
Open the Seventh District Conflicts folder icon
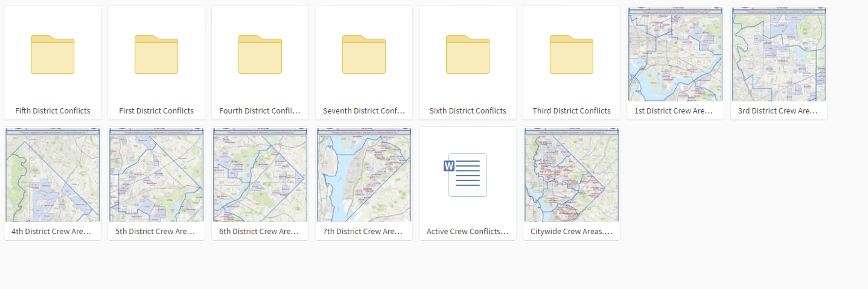(x=364, y=55)
